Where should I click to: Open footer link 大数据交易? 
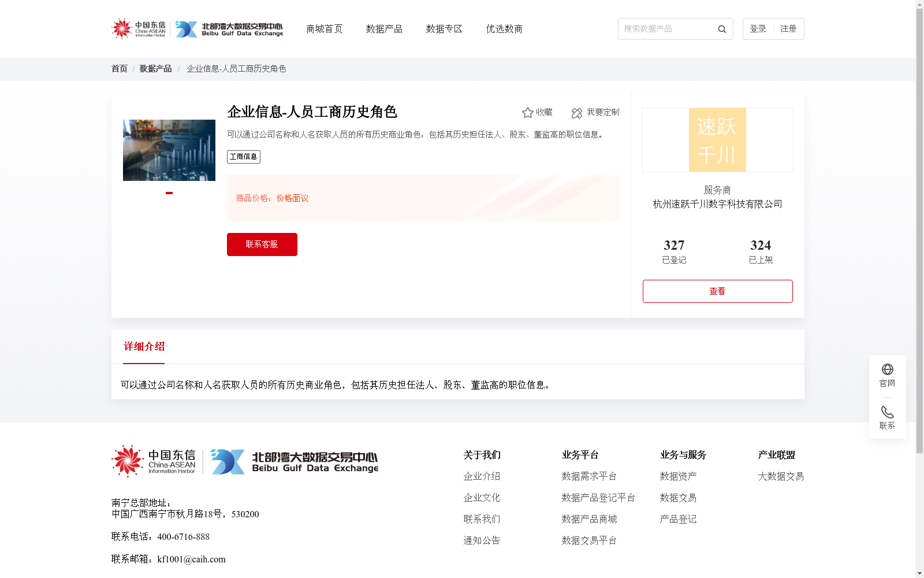point(781,476)
